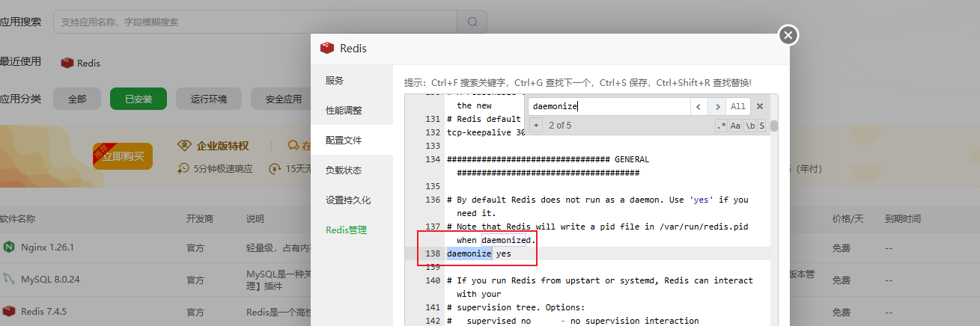The height and width of the screenshot is (326, 980).
Task: Click the Redis icon in dialog title
Action: [x=326, y=49]
